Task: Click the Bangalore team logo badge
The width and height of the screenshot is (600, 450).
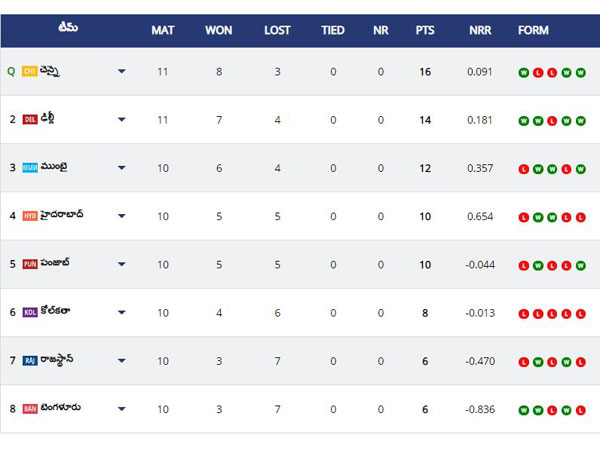Action: [29, 408]
